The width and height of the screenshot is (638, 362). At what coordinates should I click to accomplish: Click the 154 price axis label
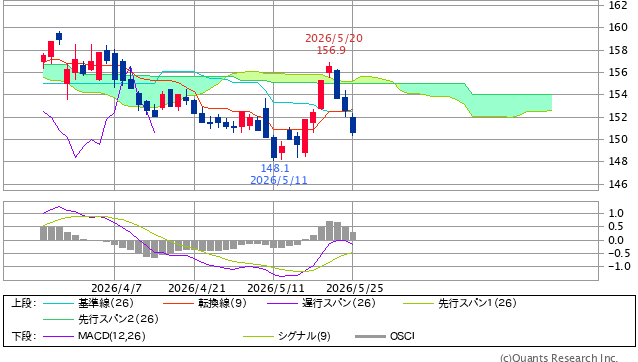click(x=618, y=95)
